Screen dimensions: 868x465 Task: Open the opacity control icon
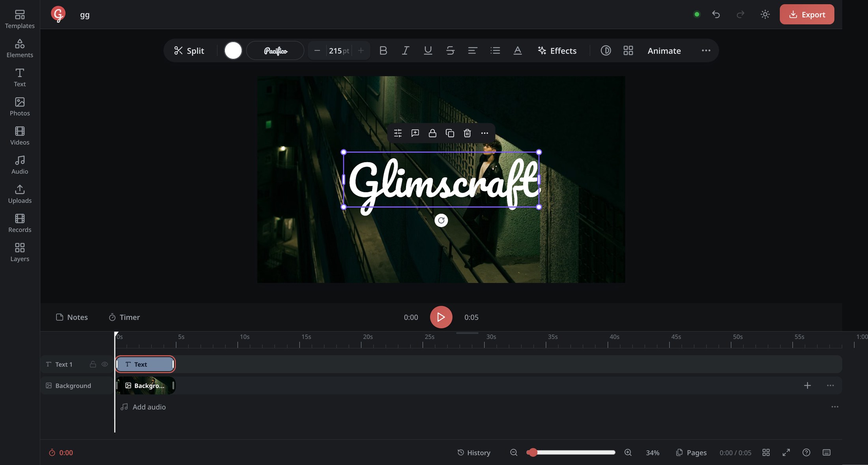point(606,51)
